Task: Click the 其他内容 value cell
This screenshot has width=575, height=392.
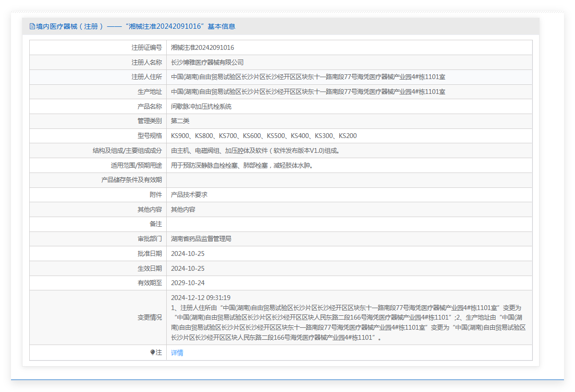Action: pyautogui.click(x=183, y=209)
